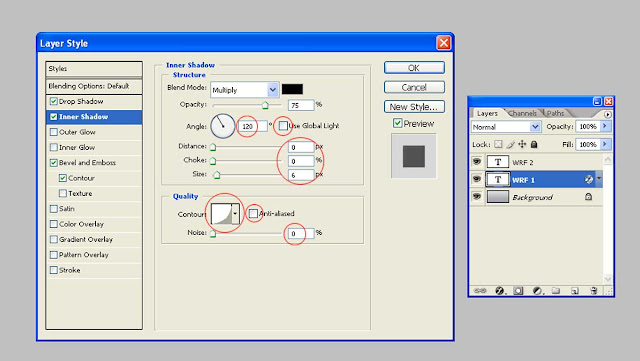
Task: Click the lock icon on Background layer
Action: coord(588,197)
